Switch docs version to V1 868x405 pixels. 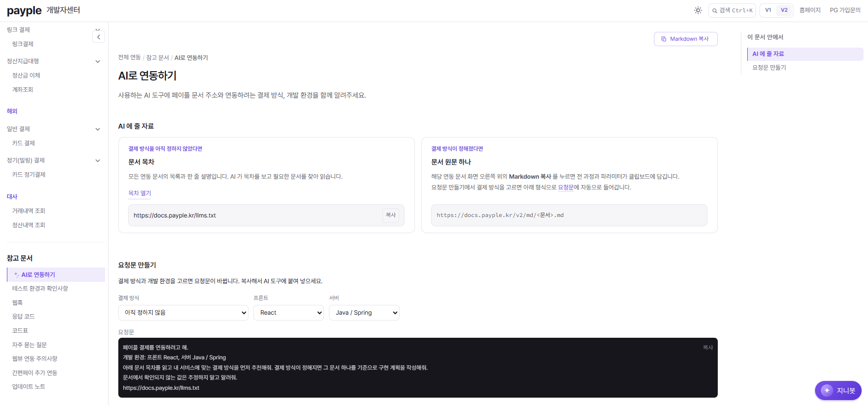point(768,10)
